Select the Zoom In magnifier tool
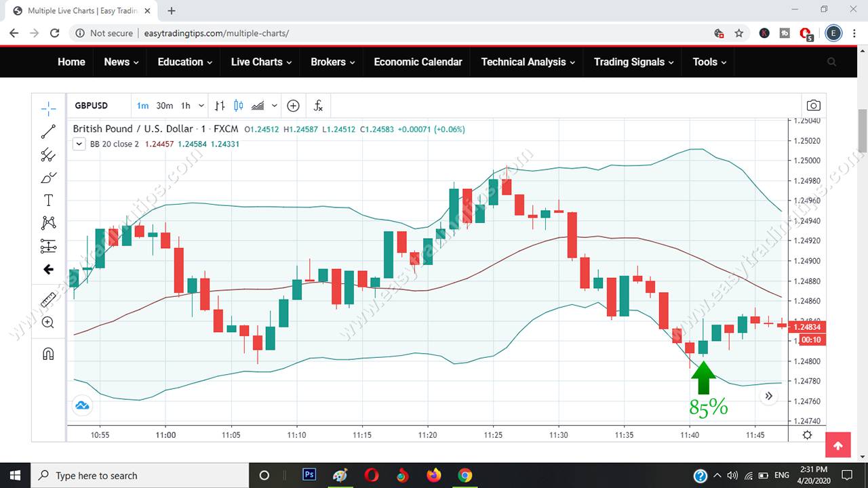The width and height of the screenshot is (868, 488). click(x=47, y=322)
